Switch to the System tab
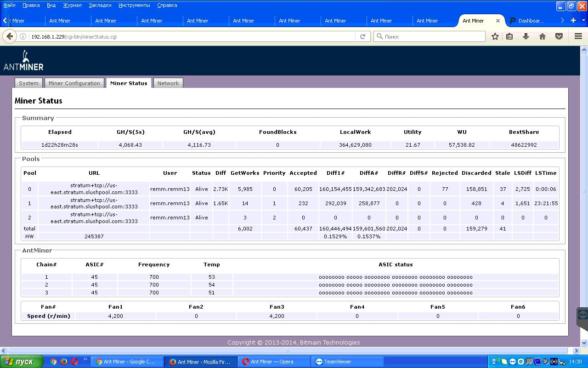588x368 pixels. pyautogui.click(x=28, y=83)
